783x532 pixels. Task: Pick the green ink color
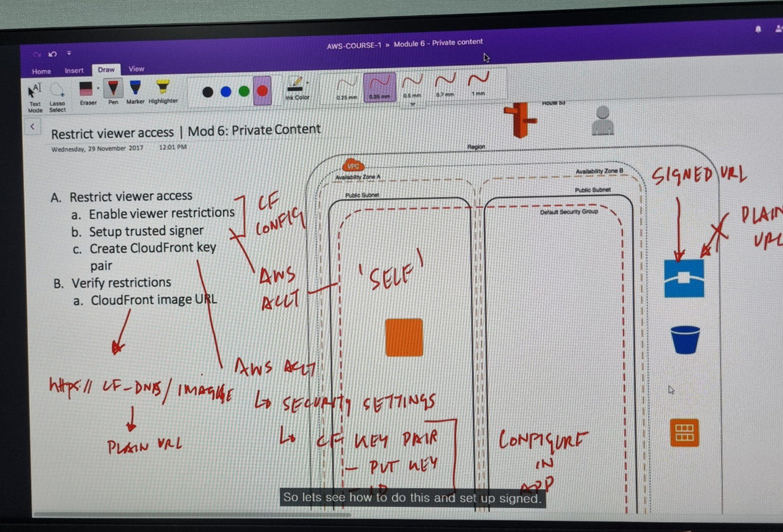tap(244, 92)
